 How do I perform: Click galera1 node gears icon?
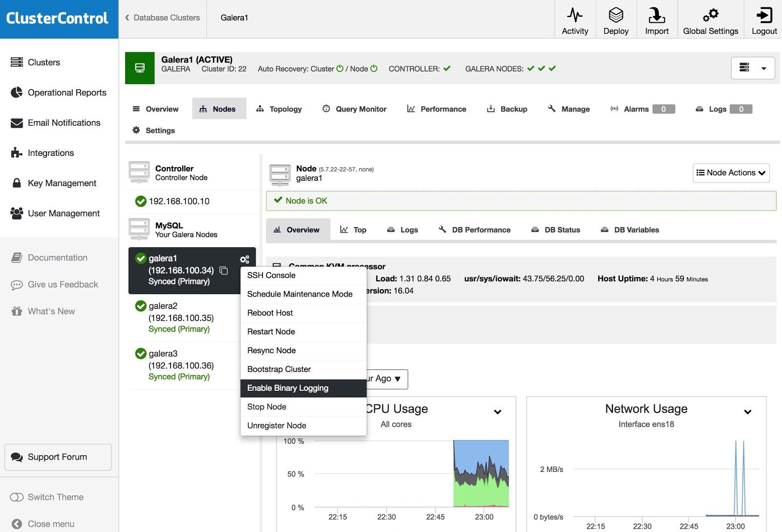(x=244, y=259)
